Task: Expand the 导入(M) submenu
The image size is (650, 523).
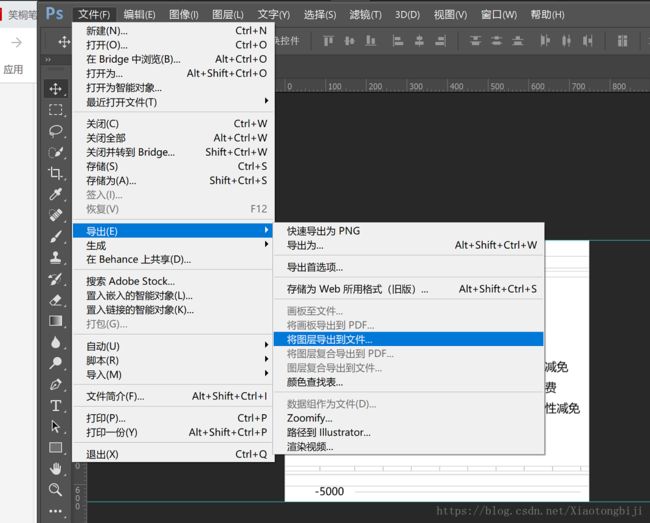Action: tap(173, 375)
